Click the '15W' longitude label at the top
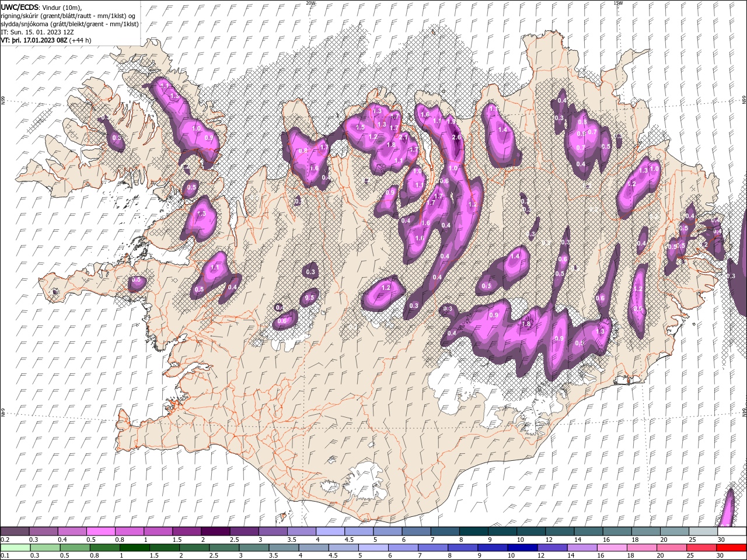 (x=618, y=2)
